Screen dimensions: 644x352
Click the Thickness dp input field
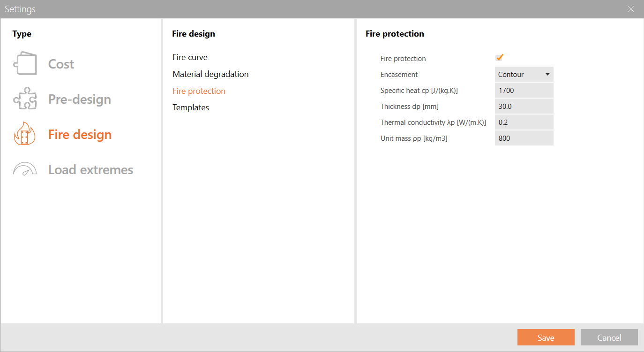[524, 106]
